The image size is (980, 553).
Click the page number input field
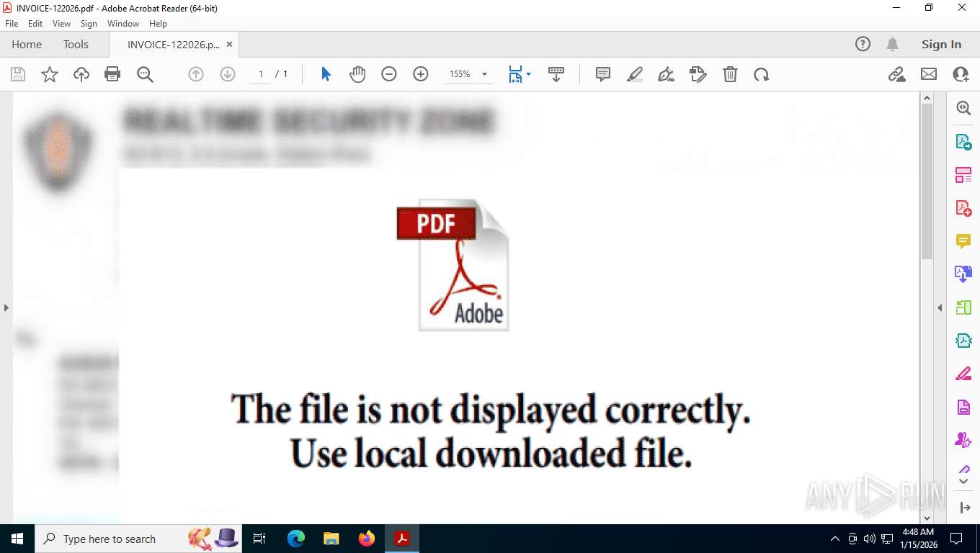click(261, 74)
